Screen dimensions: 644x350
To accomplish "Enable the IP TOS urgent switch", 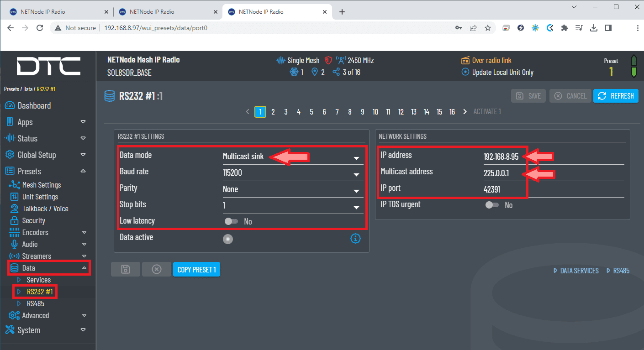I will tap(492, 205).
